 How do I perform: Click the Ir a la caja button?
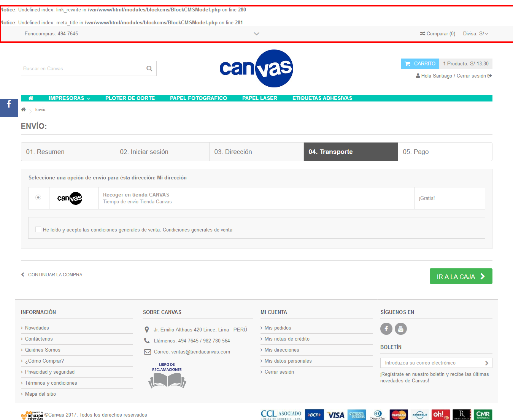461,276
